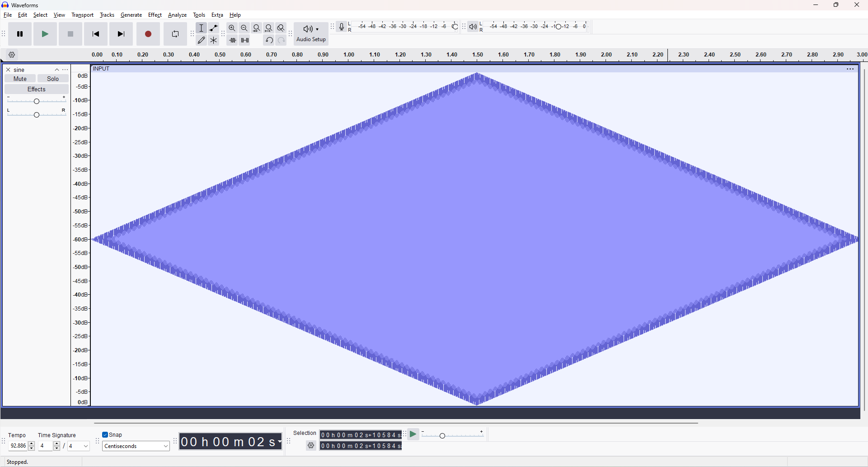The width and height of the screenshot is (868, 467).
Task: Solo the sine track
Action: 53,79
